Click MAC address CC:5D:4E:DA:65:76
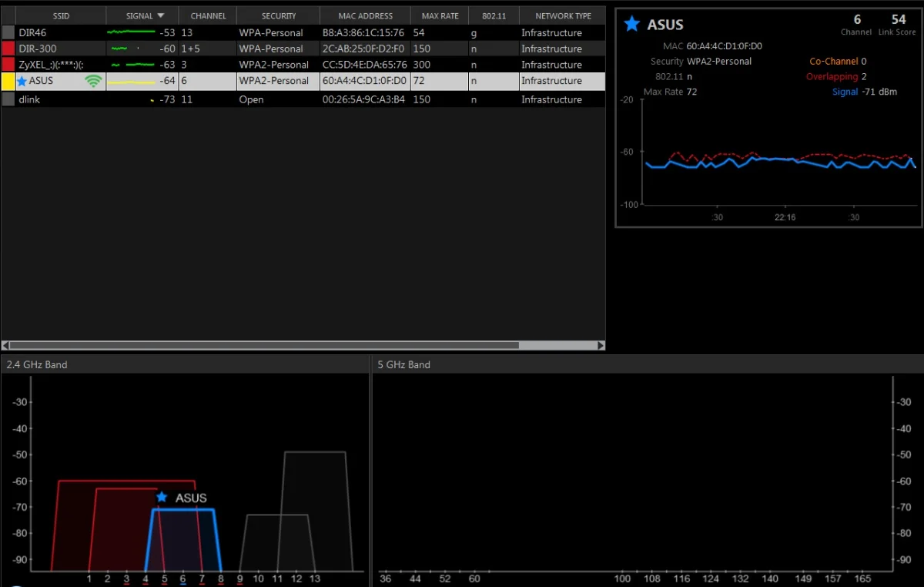924x587 pixels. [x=364, y=65]
